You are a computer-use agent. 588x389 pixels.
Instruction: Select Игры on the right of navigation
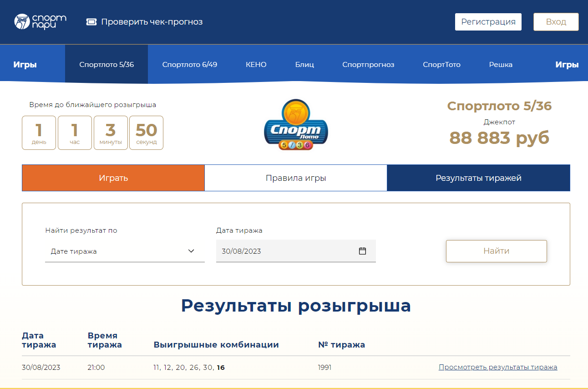coord(567,65)
